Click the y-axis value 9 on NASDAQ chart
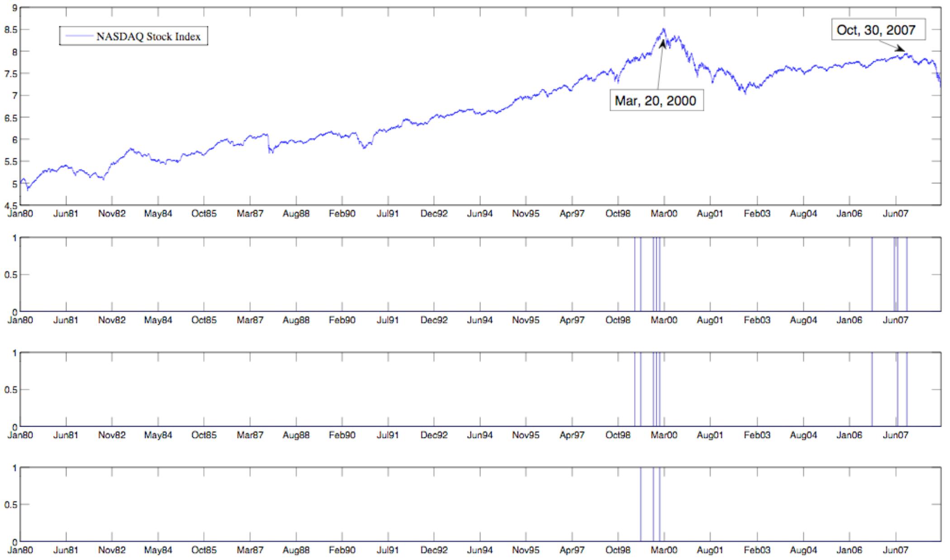The height and width of the screenshot is (560, 950). point(15,8)
